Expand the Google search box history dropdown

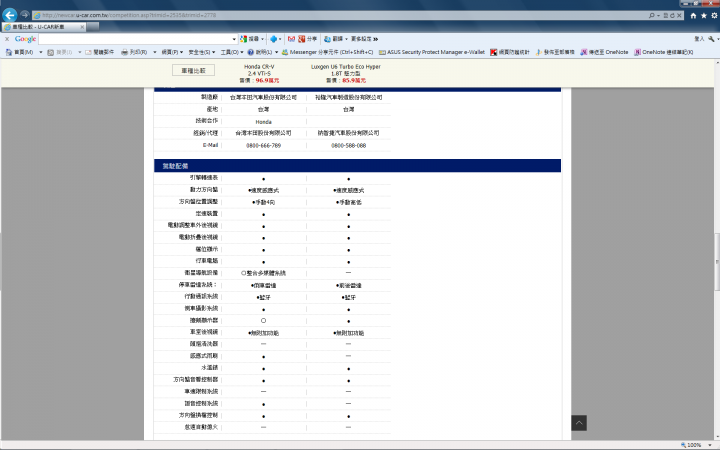pyautogui.click(x=234, y=39)
